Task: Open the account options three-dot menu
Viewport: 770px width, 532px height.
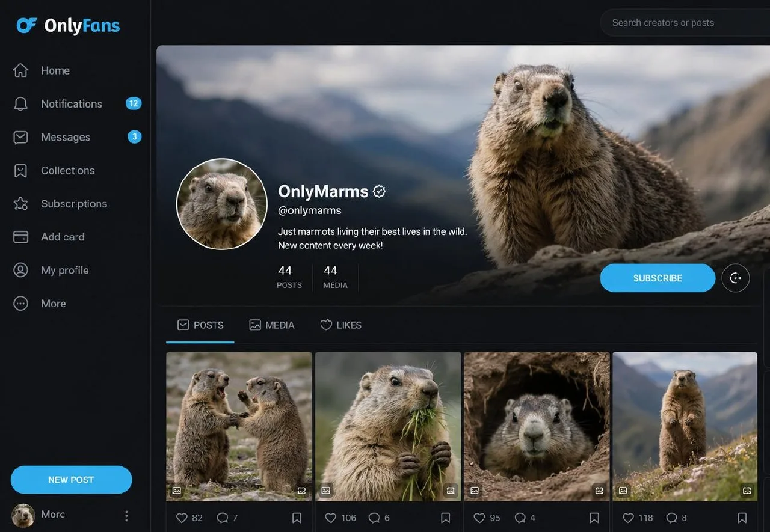Action: [126, 516]
